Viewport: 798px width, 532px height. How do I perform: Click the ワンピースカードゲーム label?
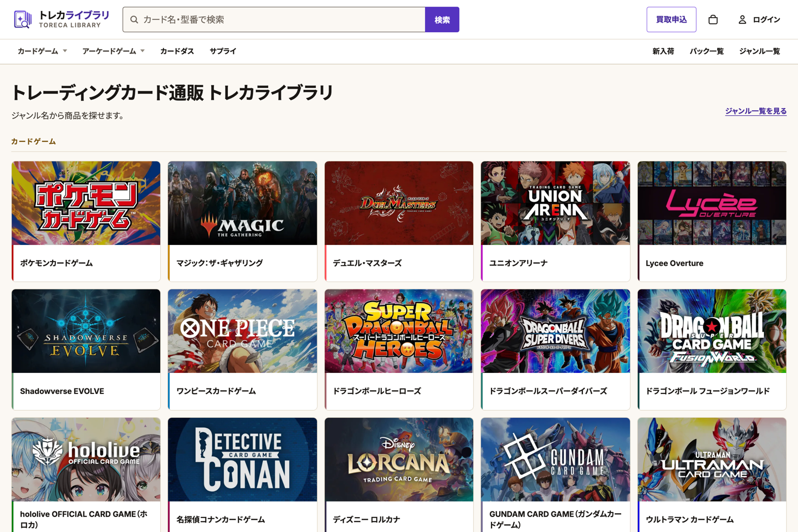pos(216,391)
